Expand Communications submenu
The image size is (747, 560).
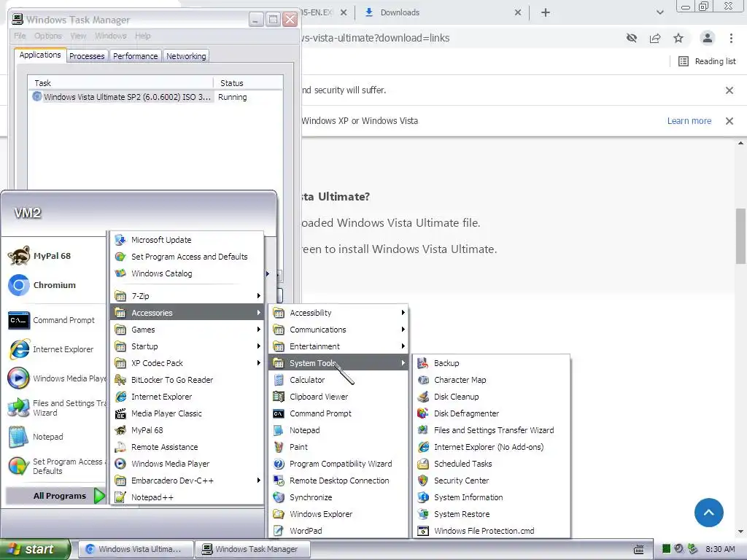point(338,329)
